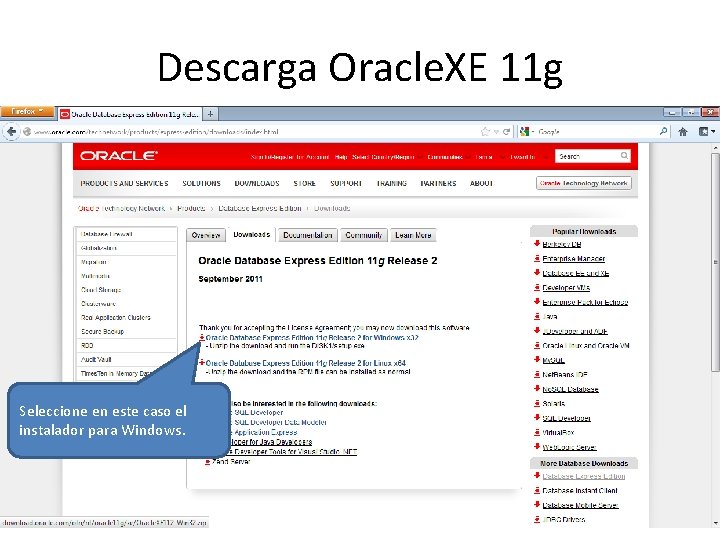
Task: Click the download arrow next to Berkeley DB
Action: [536, 244]
